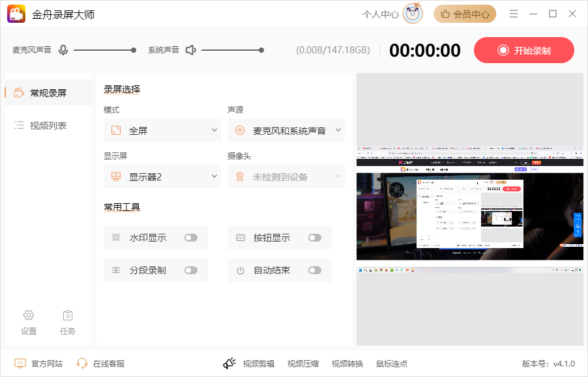
Task: Mute system audio via 系统声音 speaker icon
Action: coord(191,49)
